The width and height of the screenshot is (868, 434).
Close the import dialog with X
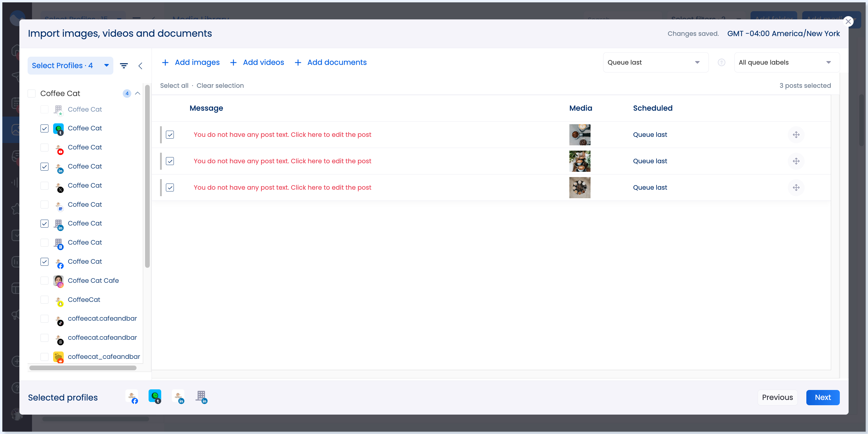pyautogui.click(x=848, y=22)
